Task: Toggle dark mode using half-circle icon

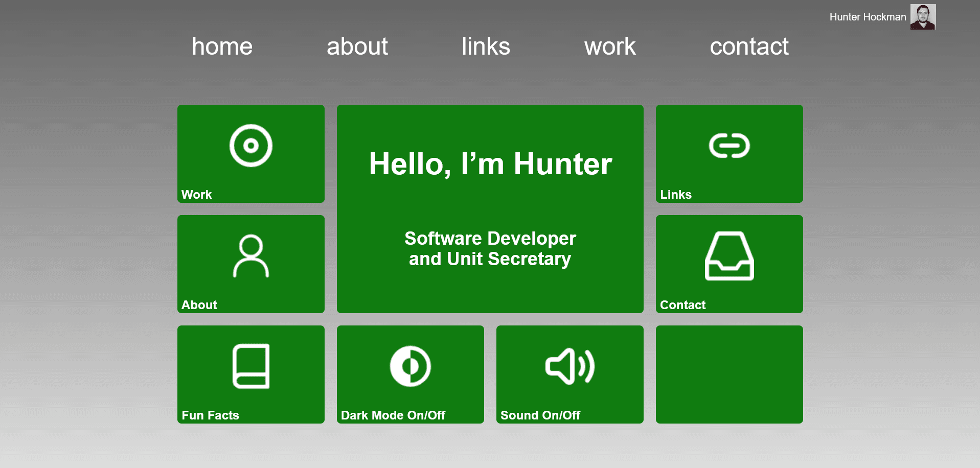Action: (411, 366)
